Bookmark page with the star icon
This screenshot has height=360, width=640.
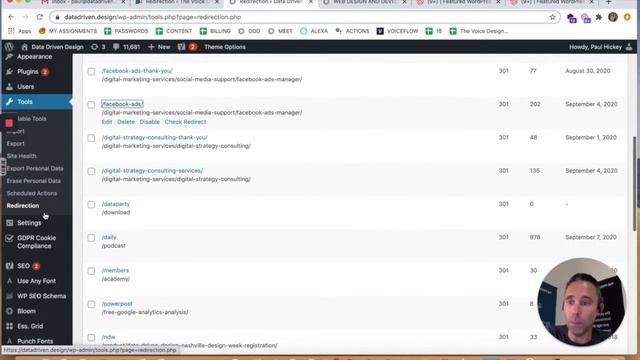[x=552, y=17]
